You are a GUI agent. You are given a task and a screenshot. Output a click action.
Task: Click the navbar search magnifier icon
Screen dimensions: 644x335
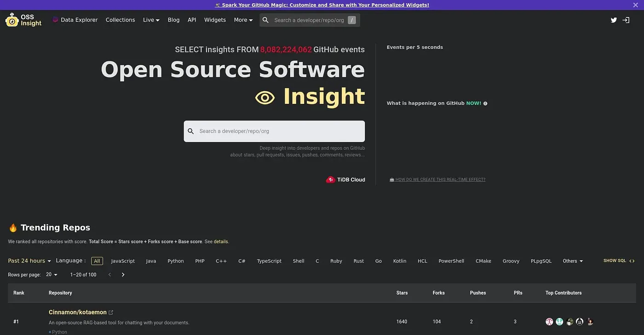pos(265,20)
